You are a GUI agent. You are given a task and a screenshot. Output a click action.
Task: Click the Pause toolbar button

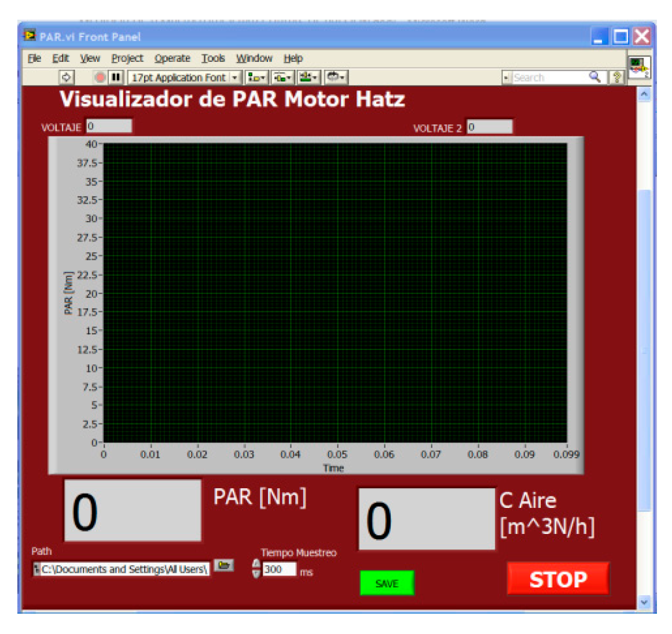116,77
